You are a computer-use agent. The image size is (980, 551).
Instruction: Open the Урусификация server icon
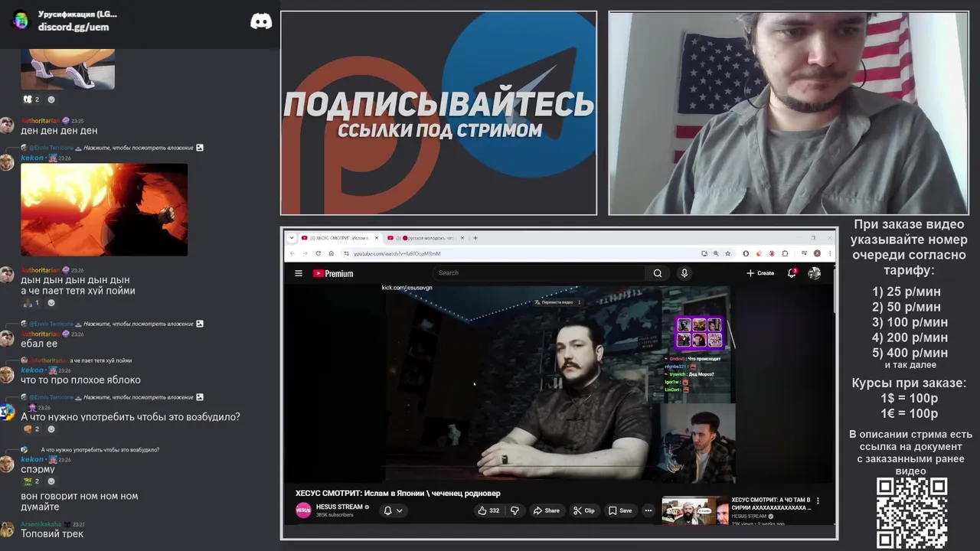(21, 21)
